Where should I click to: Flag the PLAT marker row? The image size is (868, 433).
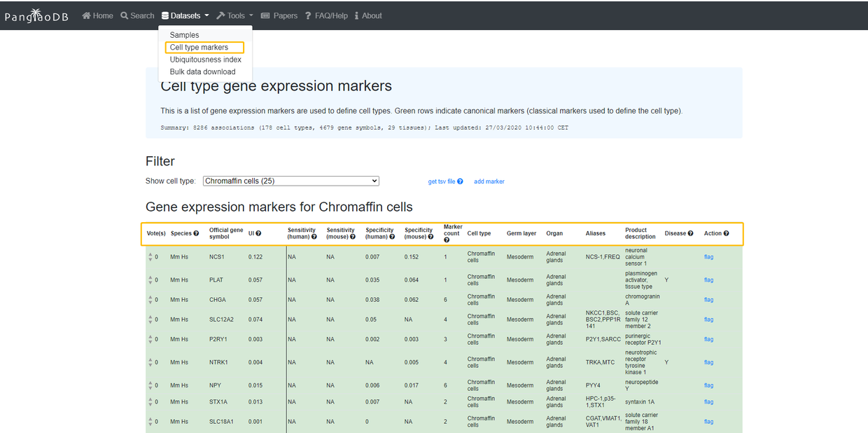click(708, 280)
